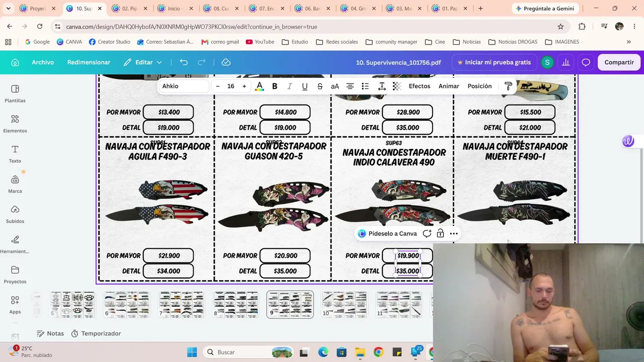
Task: Add comment from floating toolbar
Action: pyautogui.click(x=427, y=233)
